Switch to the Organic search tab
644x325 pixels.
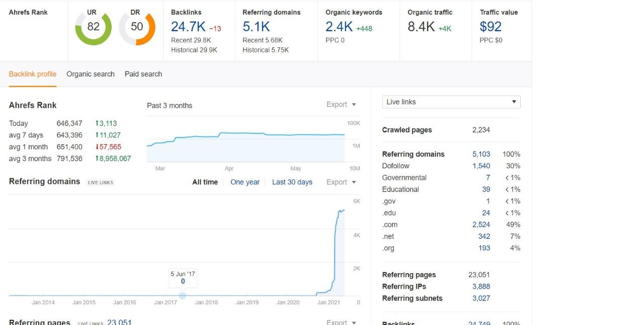pos(91,74)
